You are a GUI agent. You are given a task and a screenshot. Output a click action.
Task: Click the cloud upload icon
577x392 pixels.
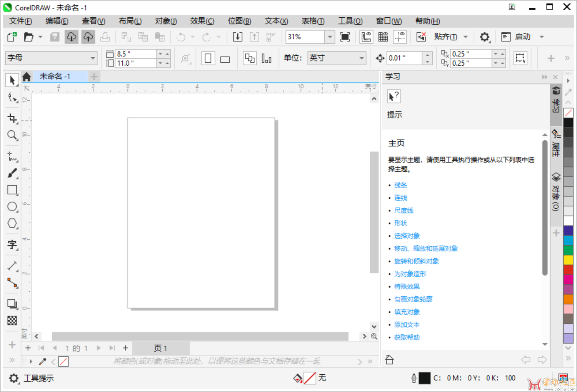[x=88, y=37]
